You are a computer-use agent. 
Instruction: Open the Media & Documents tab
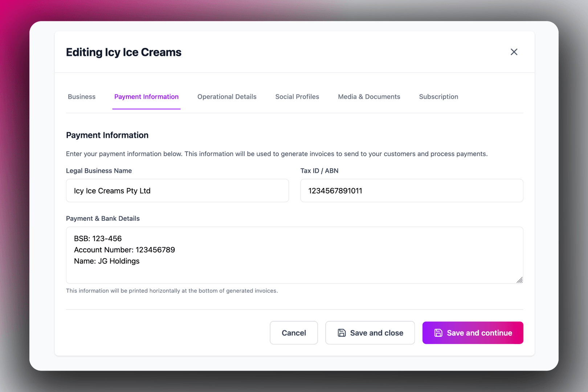[x=369, y=97]
